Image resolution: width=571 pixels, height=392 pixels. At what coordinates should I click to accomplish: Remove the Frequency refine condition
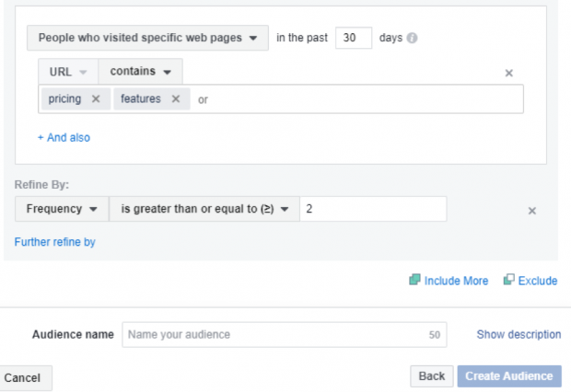531,211
